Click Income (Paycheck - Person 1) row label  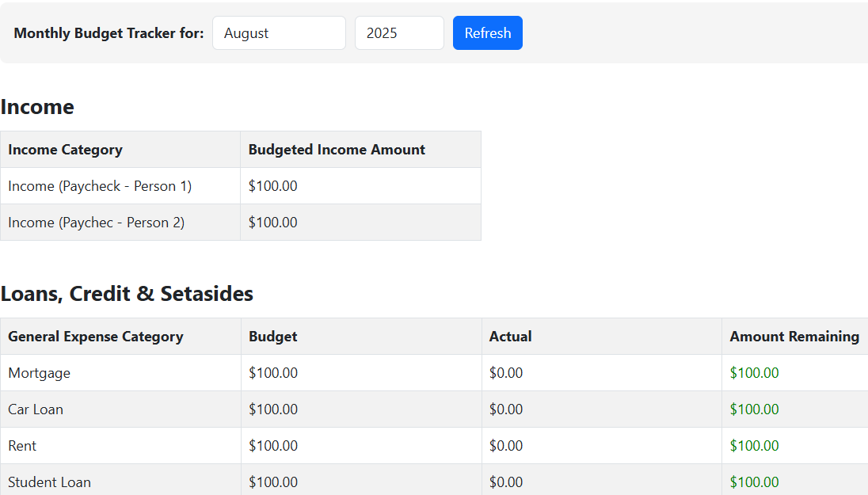100,186
